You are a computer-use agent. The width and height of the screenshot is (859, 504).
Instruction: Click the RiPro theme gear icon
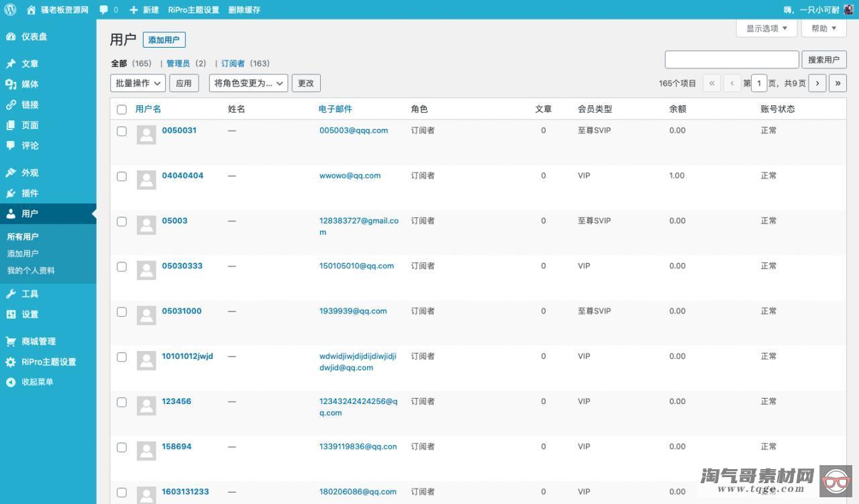[x=11, y=362]
